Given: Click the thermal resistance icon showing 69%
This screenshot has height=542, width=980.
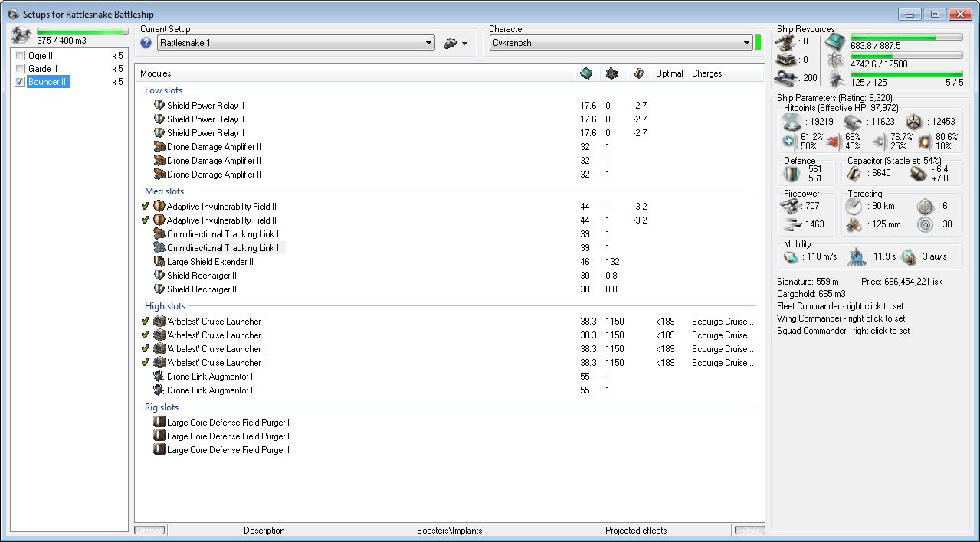Looking at the screenshot, I should (833, 141).
